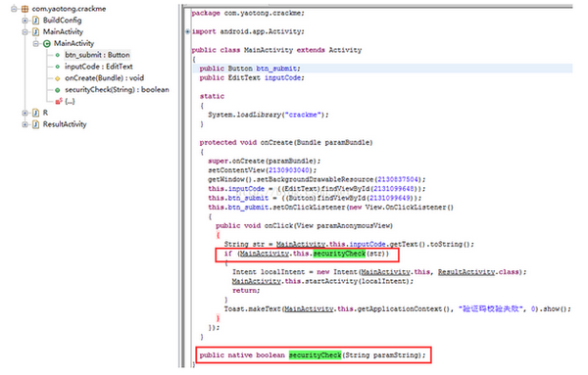Click the String str getText line
The image size is (588, 375).
coord(349,244)
